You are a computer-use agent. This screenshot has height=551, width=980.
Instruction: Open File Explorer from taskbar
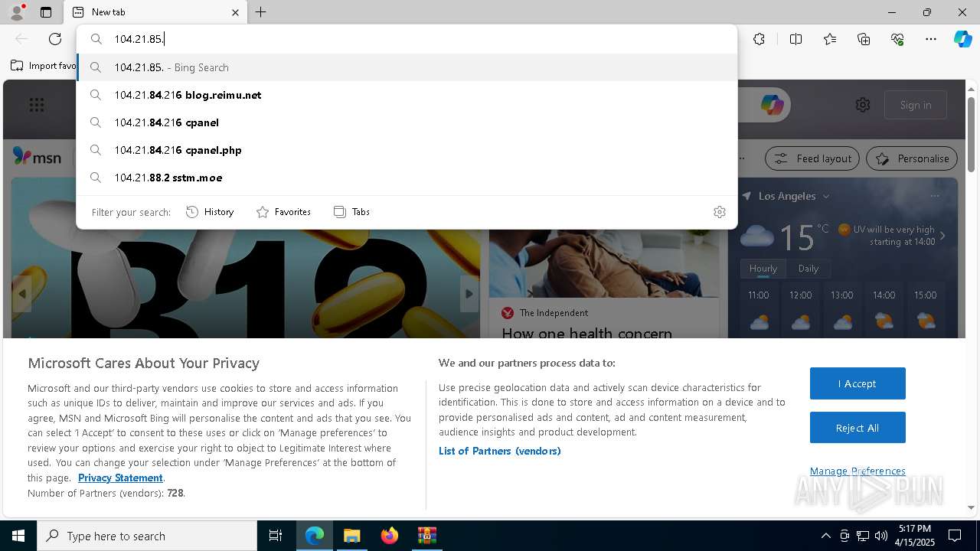point(351,536)
